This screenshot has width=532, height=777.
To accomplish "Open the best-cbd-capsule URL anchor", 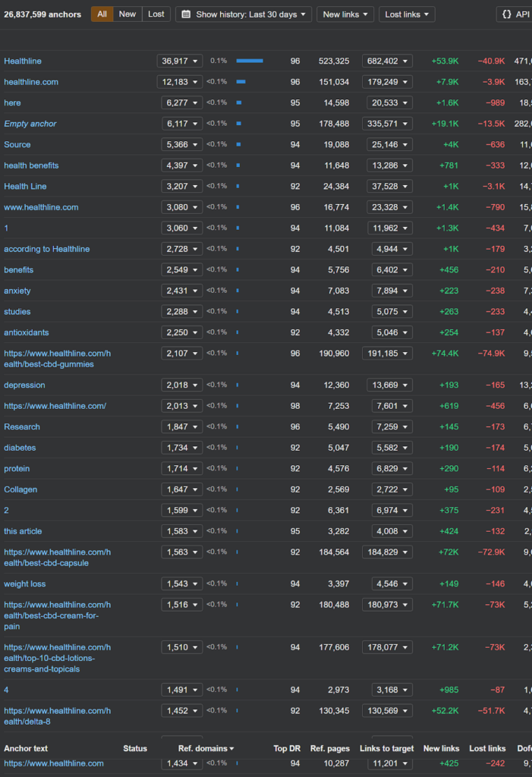I will 58,558.
